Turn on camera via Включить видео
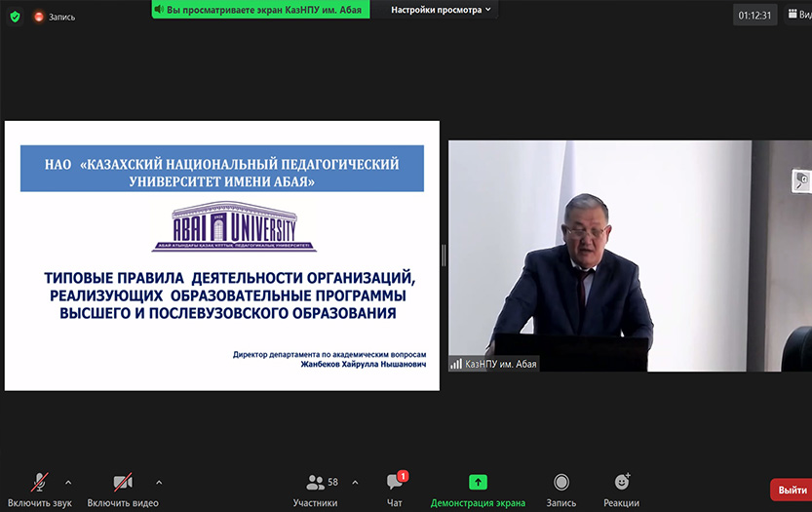This screenshot has height=512, width=812. (x=123, y=483)
